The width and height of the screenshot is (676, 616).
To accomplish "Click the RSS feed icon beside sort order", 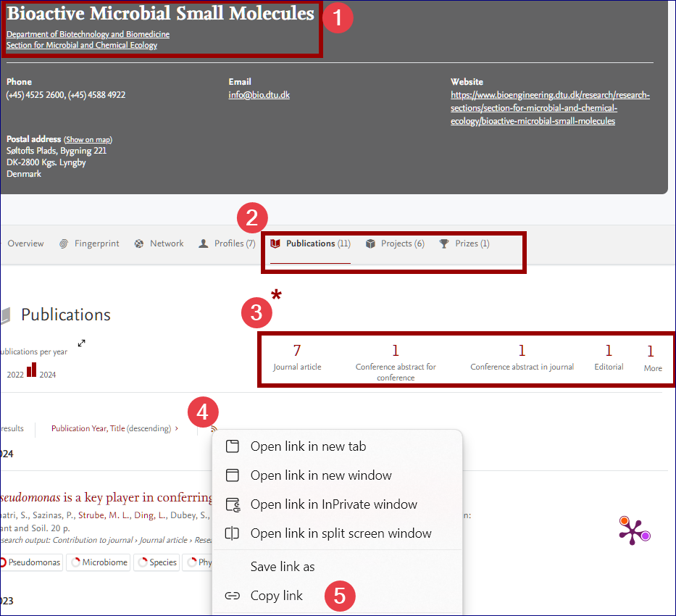I will click(x=214, y=428).
